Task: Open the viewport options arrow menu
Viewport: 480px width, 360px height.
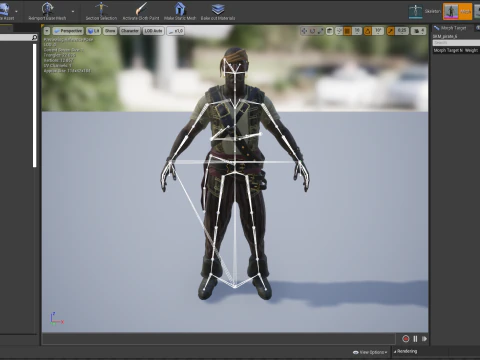Action: tap(47, 31)
